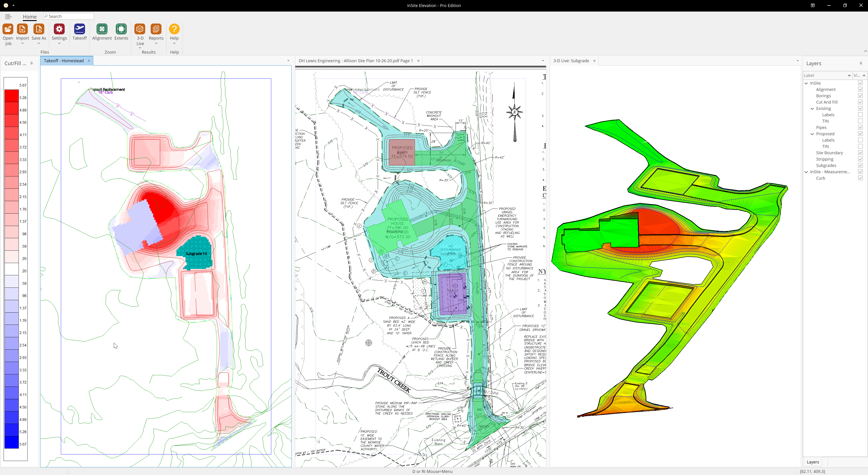This screenshot has height=475, width=868.
Task: Zoom to Extents using the ribbon icon
Action: click(x=121, y=29)
